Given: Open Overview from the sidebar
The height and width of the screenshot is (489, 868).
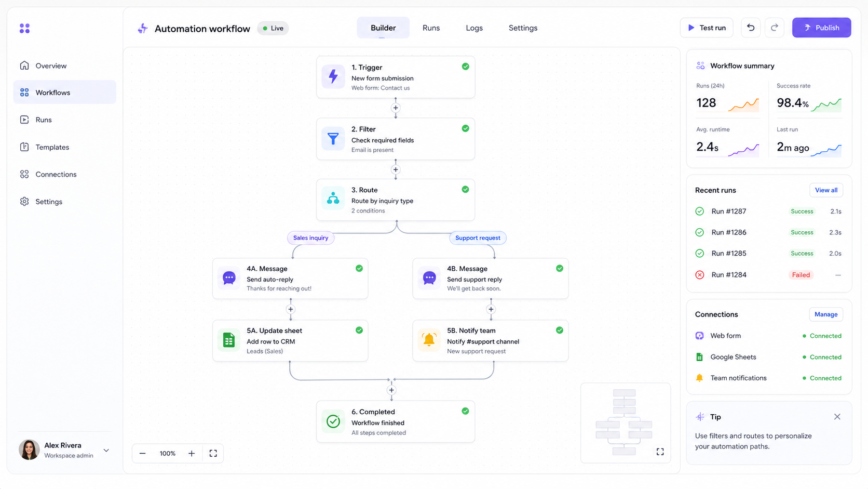Looking at the screenshot, I should click(64, 65).
